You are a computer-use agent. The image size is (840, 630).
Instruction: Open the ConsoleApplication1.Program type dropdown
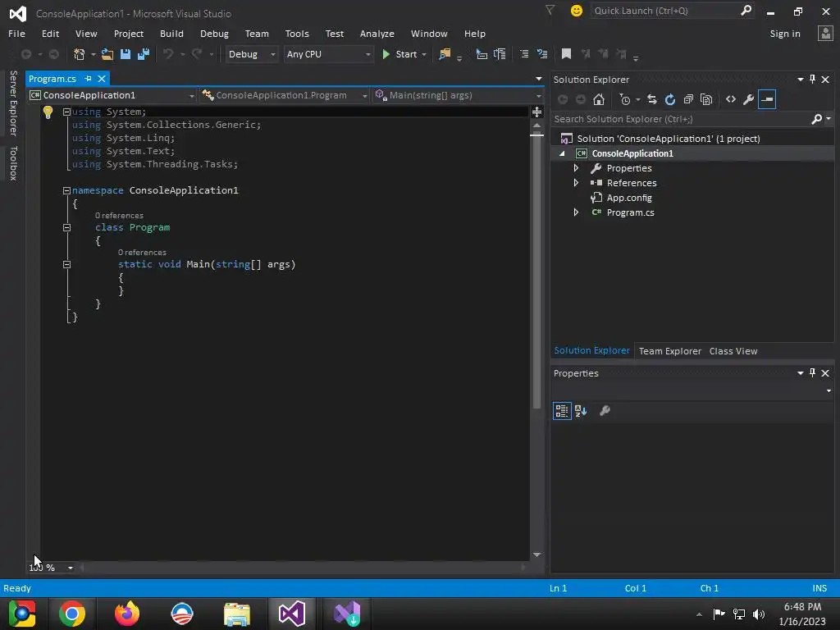285,95
